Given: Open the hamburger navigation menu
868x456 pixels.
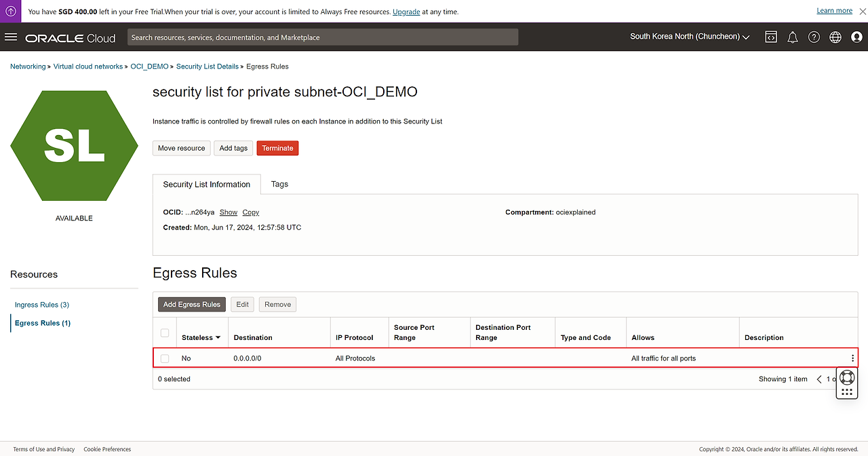Looking at the screenshot, I should pyautogui.click(x=11, y=37).
